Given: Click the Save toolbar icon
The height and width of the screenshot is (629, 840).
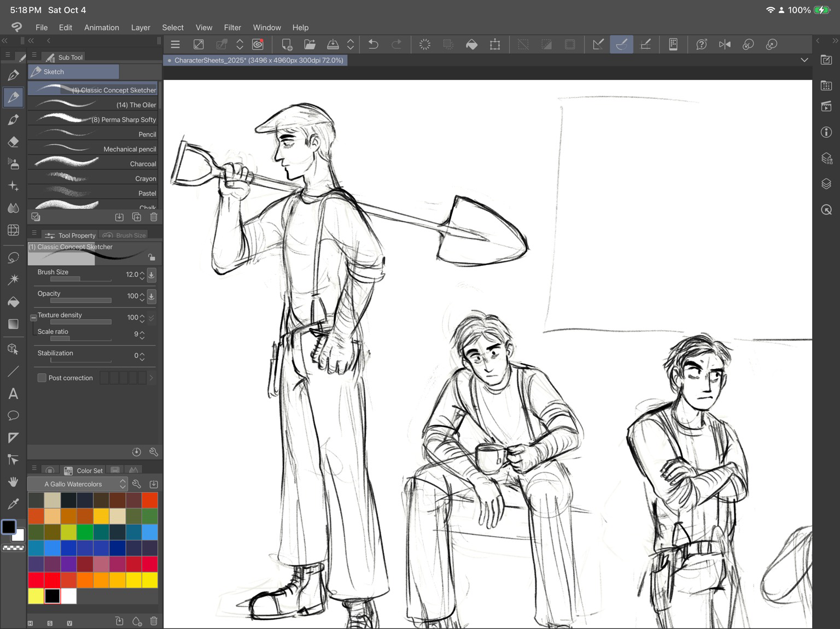Looking at the screenshot, I should (332, 45).
